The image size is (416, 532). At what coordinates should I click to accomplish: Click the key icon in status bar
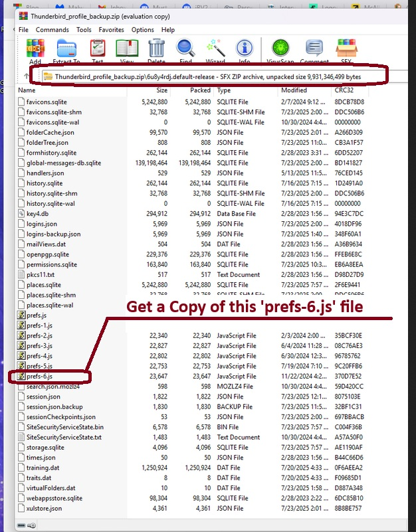31,525
